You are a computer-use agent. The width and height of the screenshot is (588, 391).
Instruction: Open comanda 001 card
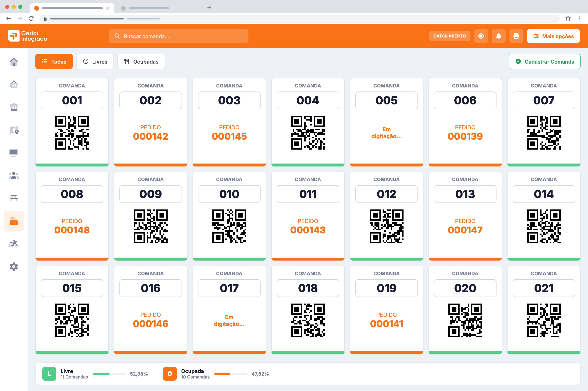pos(72,122)
